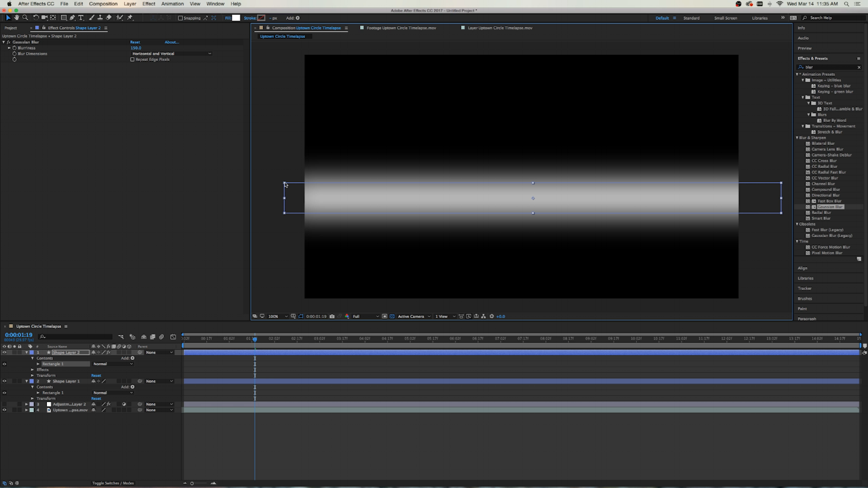Toggle the Snapping checkbox
The image size is (868, 488).
tap(180, 18)
